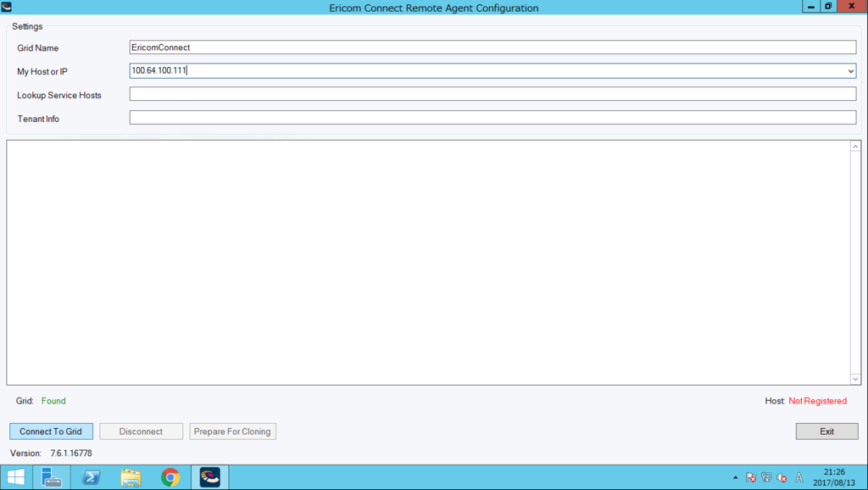This screenshot has width=868, height=490.
Task: Click Prepare For Cloning button
Action: [232, 432]
